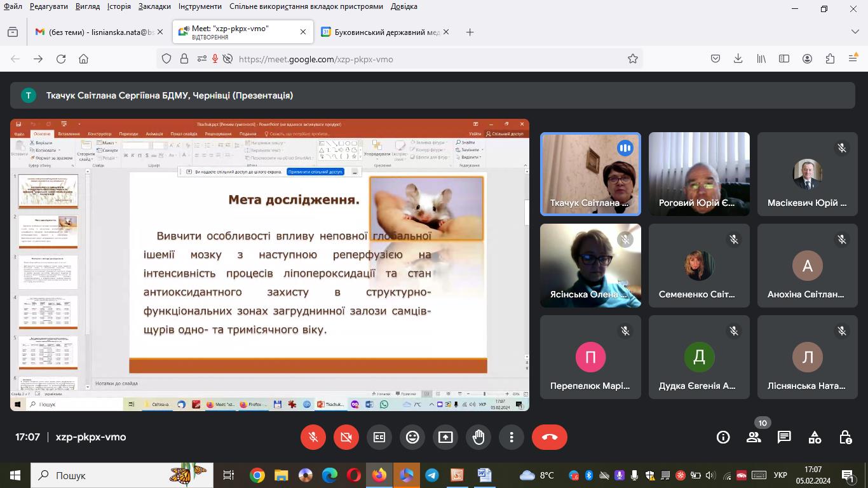Open the Редагувати menu
Viewport: 868px width, 488px height.
pos(49,6)
